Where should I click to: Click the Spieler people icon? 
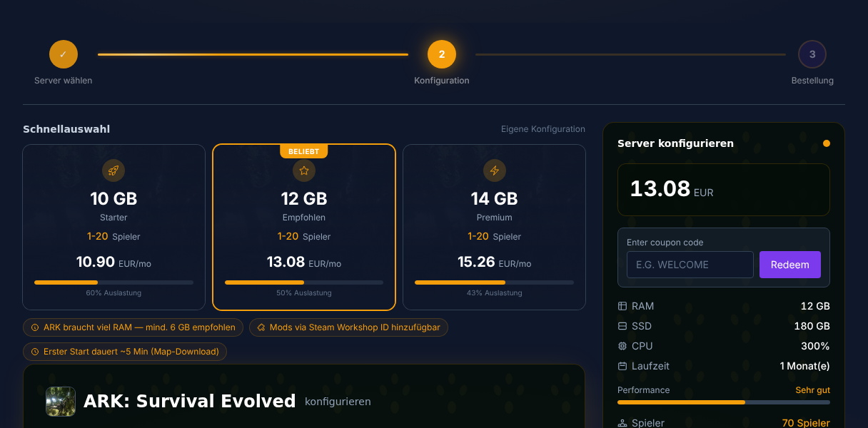click(622, 423)
